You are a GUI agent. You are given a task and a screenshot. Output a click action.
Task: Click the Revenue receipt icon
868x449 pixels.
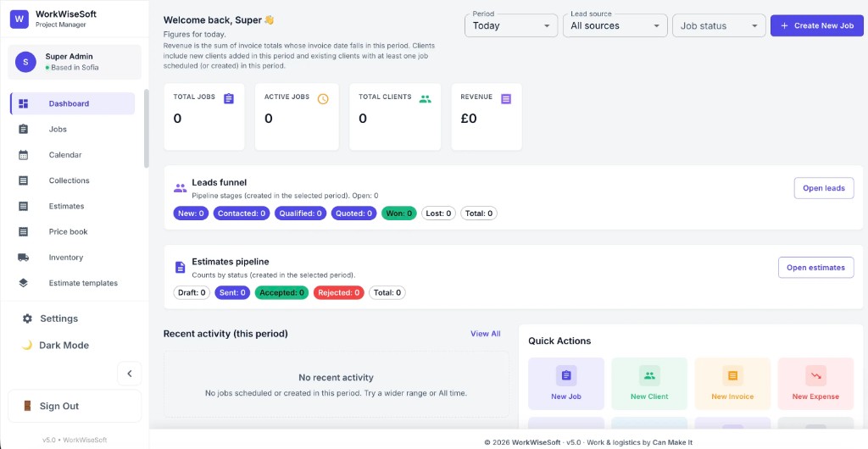pos(506,98)
